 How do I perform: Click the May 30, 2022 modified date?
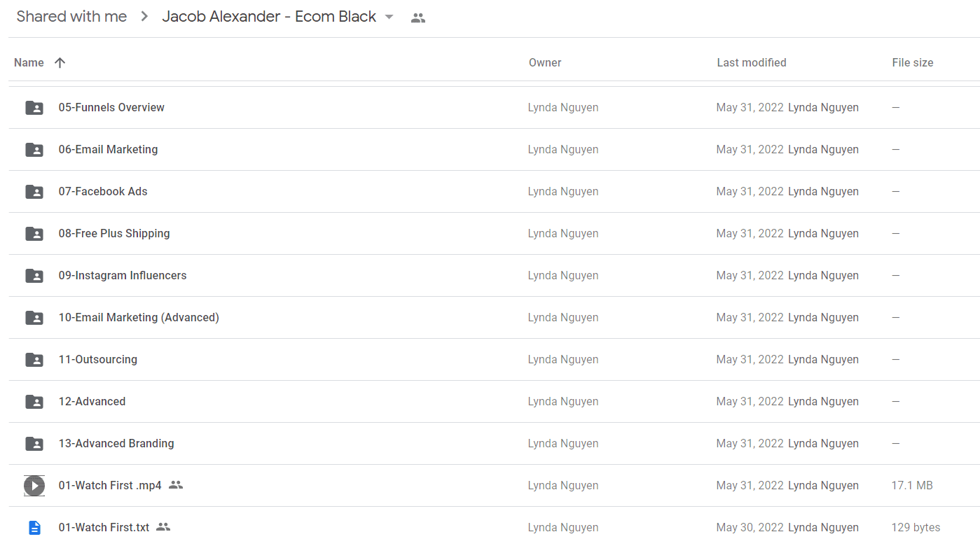tap(750, 527)
